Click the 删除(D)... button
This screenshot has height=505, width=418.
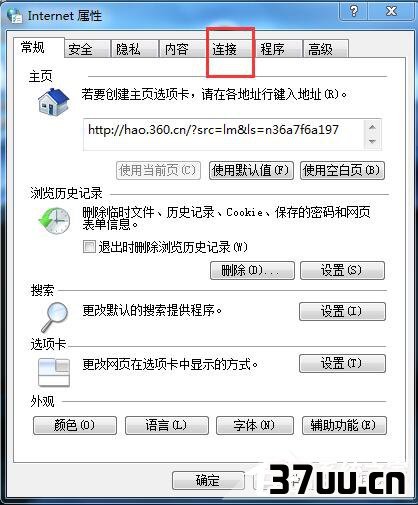(x=252, y=270)
